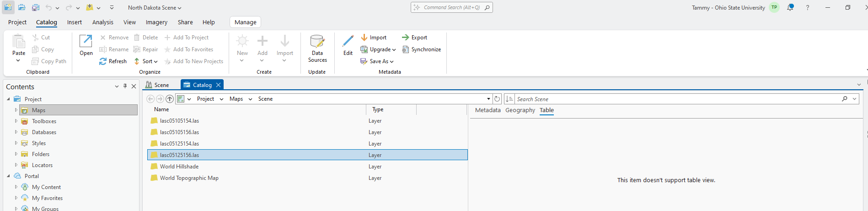The image size is (868, 211).
Task: Click the Edit metadata pencil icon
Action: click(x=348, y=41)
